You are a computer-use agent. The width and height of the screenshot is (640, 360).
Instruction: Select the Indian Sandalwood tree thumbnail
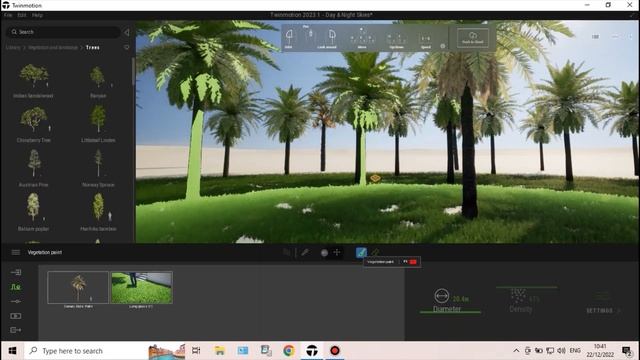[x=33, y=76]
